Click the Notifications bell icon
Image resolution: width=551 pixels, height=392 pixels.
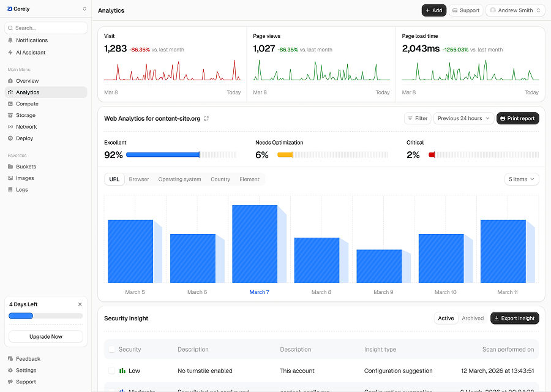pyautogui.click(x=10, y=40)
